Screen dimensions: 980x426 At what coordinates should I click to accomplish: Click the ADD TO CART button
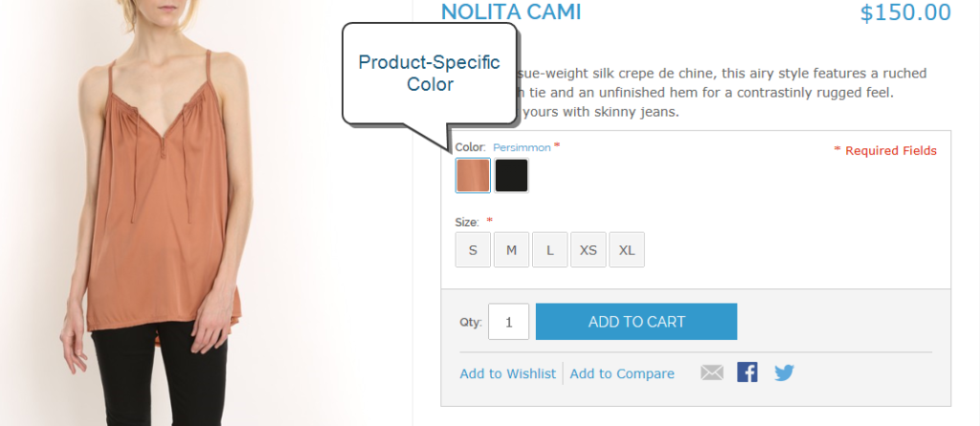coord(636,322)
